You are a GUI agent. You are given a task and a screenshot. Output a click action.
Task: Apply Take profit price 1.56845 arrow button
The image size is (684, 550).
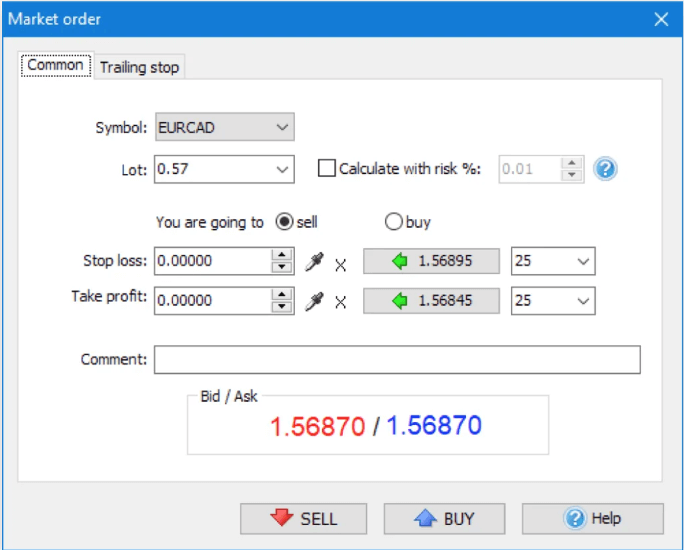pyautogui.click(x=430, y=301)
